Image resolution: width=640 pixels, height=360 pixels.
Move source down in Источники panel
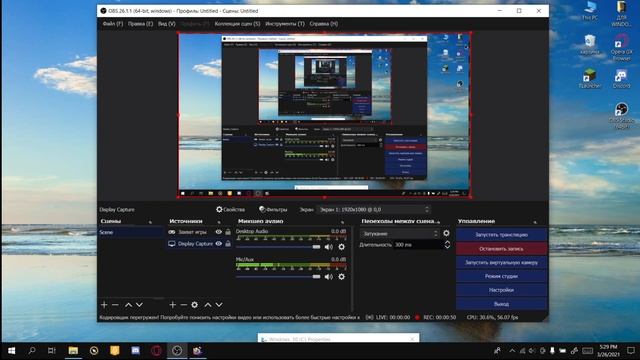tap(219, 304)
